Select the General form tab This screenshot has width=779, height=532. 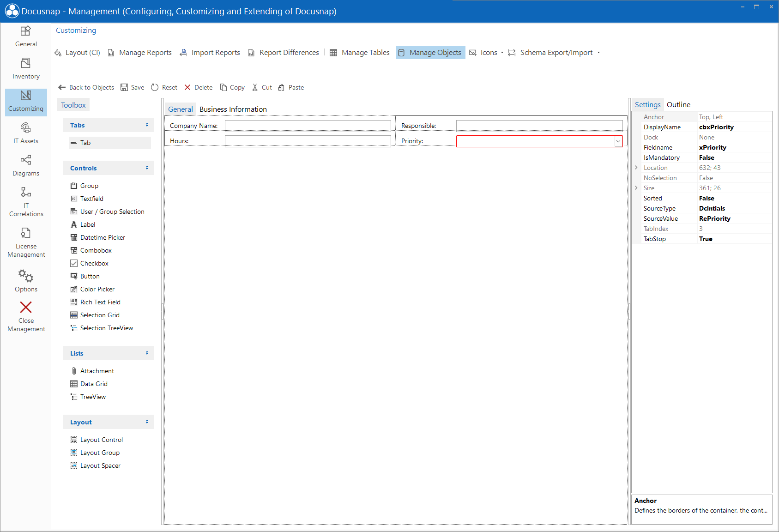tap(180, 109)
